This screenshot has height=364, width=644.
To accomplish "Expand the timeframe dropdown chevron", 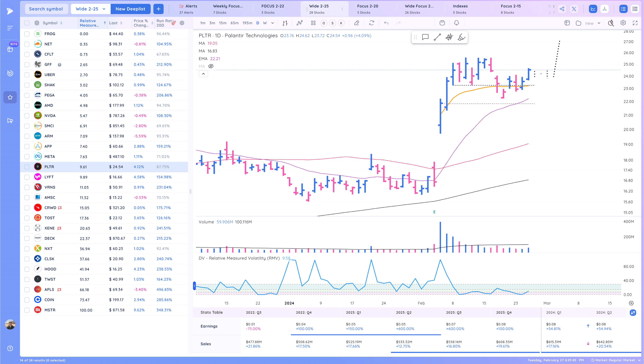I will tap(273, 23).
